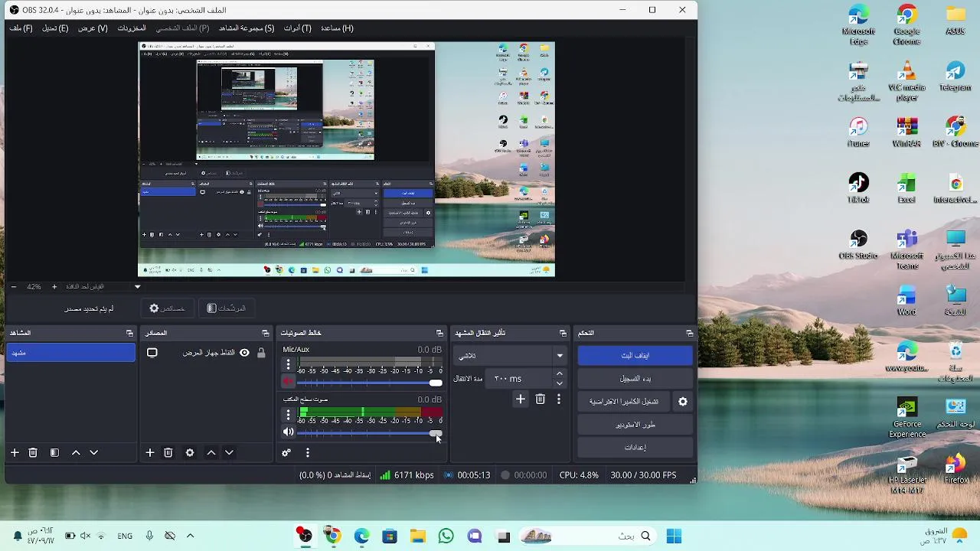Move source up in Sources panel
Screen dimensions: 980x551
coord(211,452)
